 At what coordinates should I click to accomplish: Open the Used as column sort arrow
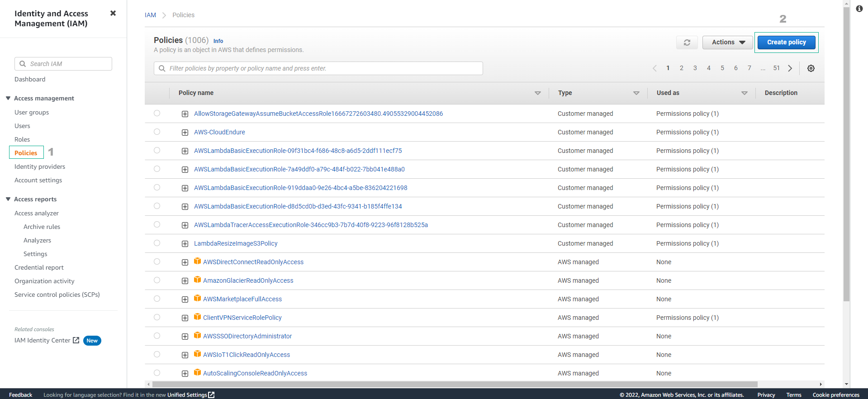[x=745, y=93]
